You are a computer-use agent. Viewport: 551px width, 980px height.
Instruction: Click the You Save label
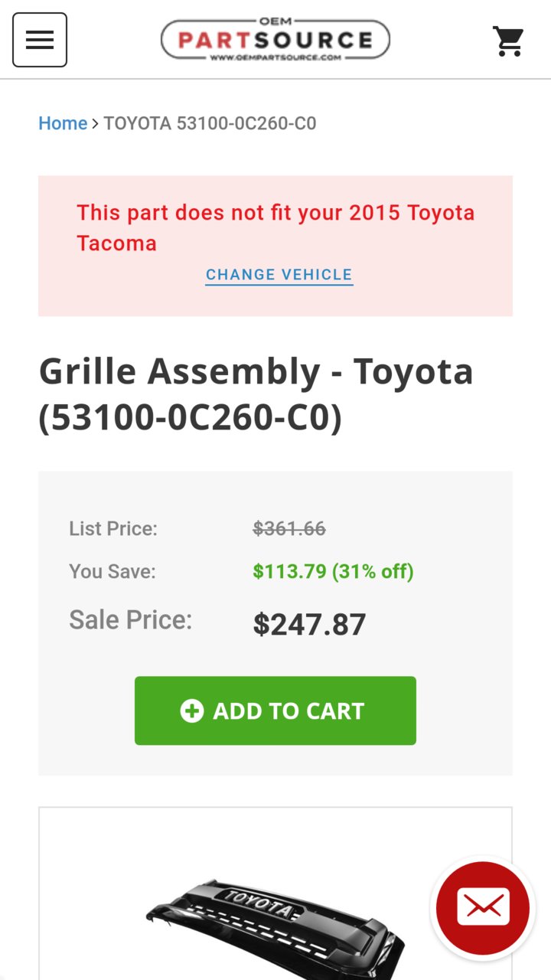click(x=112, y=571)
